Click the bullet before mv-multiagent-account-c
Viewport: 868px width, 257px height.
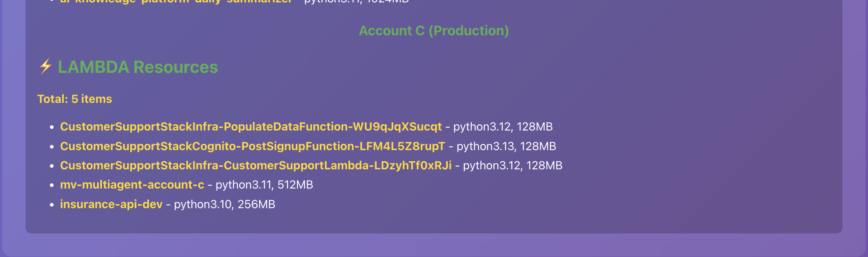pos(52,185)
